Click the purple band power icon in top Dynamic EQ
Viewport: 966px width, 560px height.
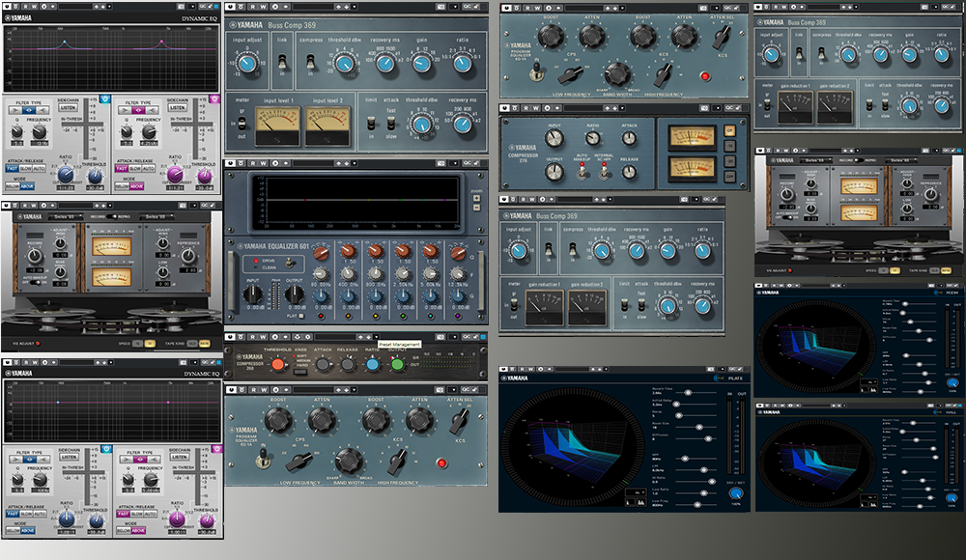coord(216,99)
